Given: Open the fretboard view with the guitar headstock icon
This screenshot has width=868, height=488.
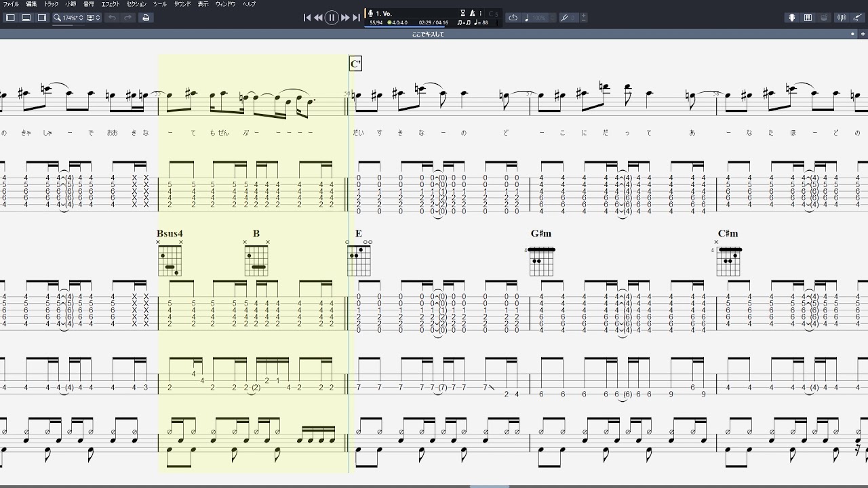Looking at the screenshot, I should (x=791, y=18).
